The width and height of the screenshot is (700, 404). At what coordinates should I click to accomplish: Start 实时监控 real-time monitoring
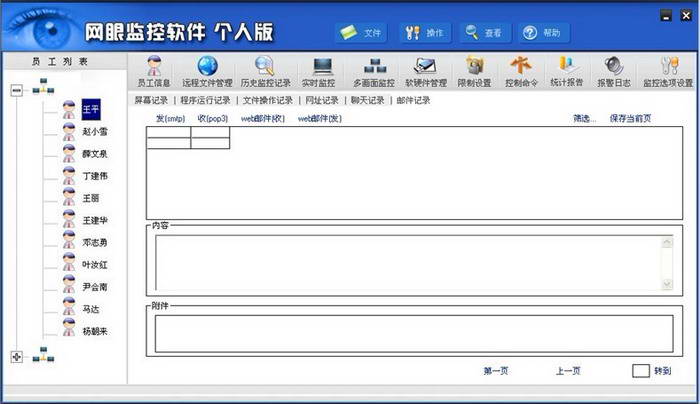(318, 71)
